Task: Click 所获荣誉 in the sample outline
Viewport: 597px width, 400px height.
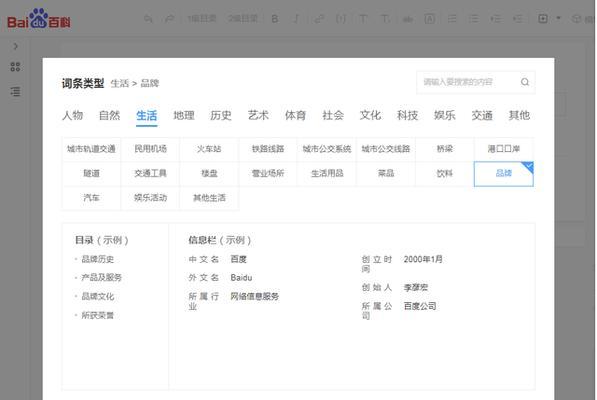Action: [97, 315]
